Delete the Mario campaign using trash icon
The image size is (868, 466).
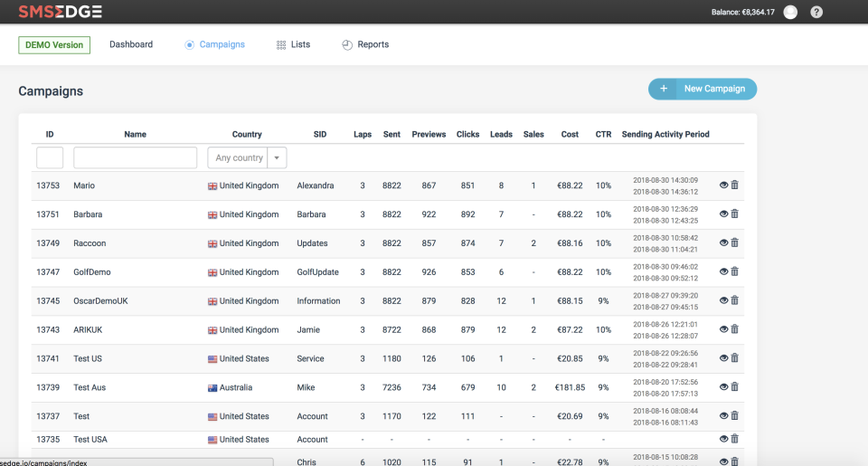pyautogui.click(x=734, y=185)
